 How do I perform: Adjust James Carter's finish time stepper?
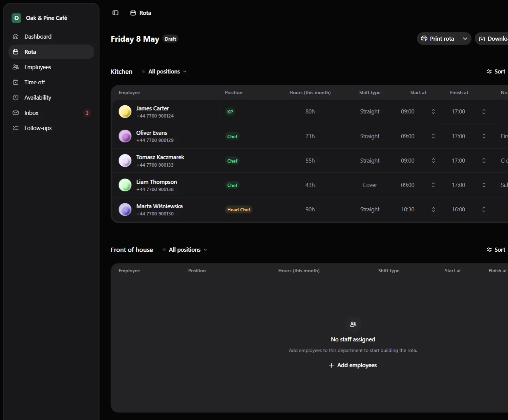click(x=484, y=111)
